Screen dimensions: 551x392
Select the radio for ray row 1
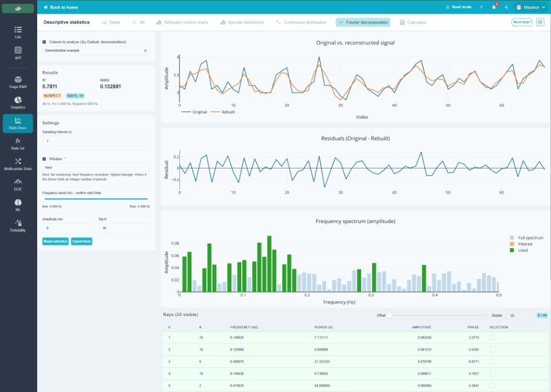493,337
